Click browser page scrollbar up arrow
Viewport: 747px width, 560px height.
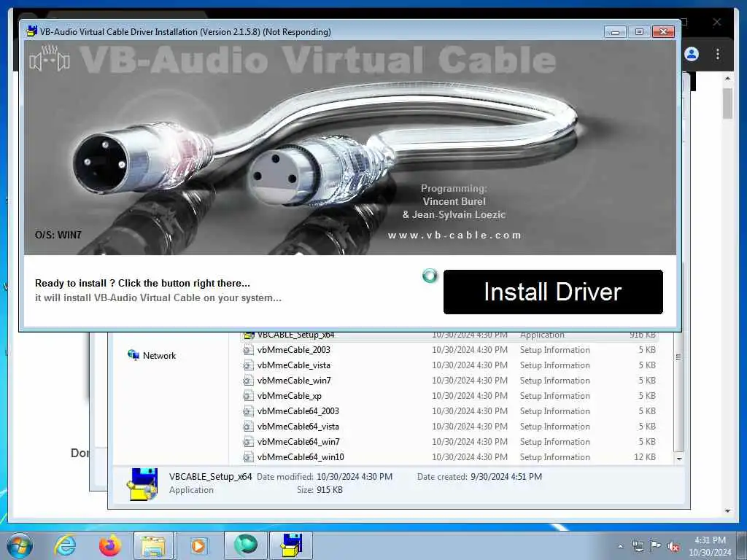[727, 78]
